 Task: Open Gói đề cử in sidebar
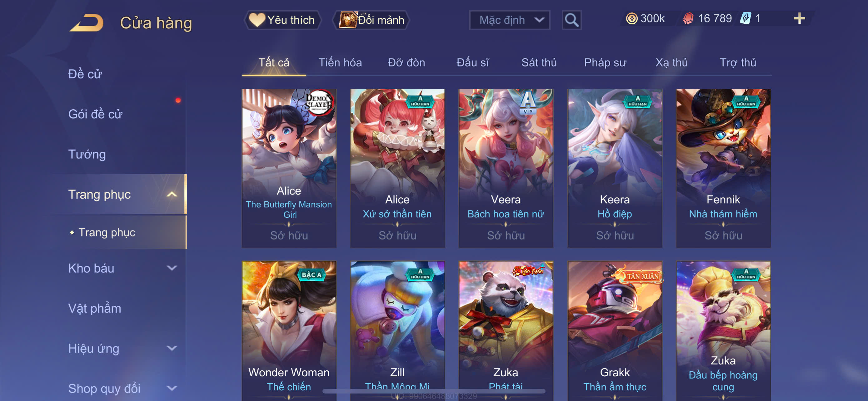click(95, 114)
